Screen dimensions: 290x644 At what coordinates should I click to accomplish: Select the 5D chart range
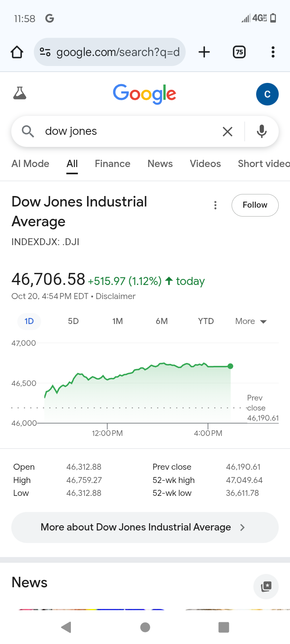(x=73, y=321)
